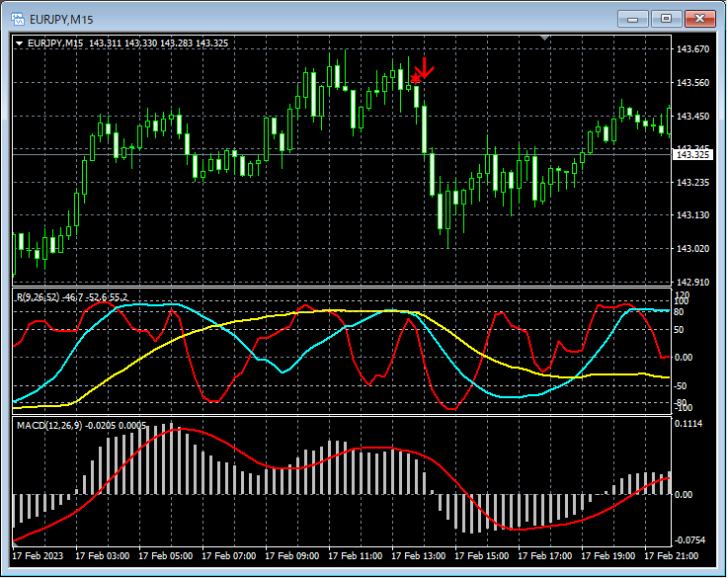The image size is (728, 578).
Task: Click the -50 level on R indicator scale
Action: (x=681, y=385)
